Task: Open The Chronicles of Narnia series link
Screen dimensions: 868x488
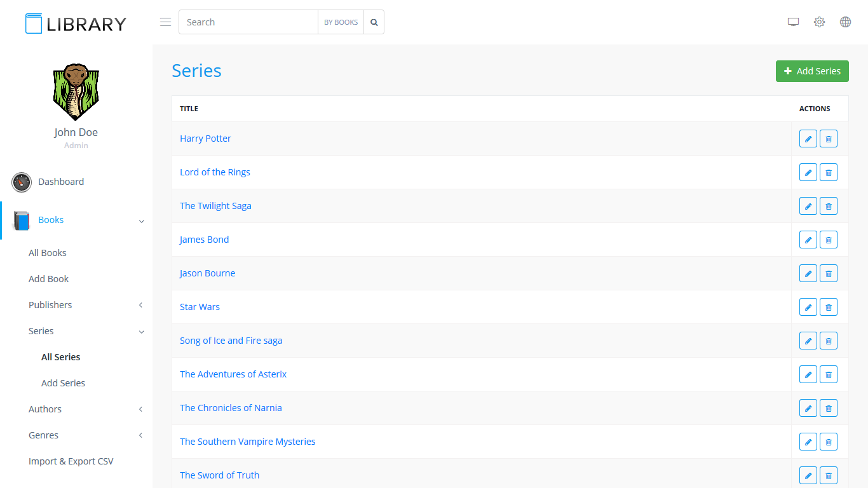Action: 231,408
